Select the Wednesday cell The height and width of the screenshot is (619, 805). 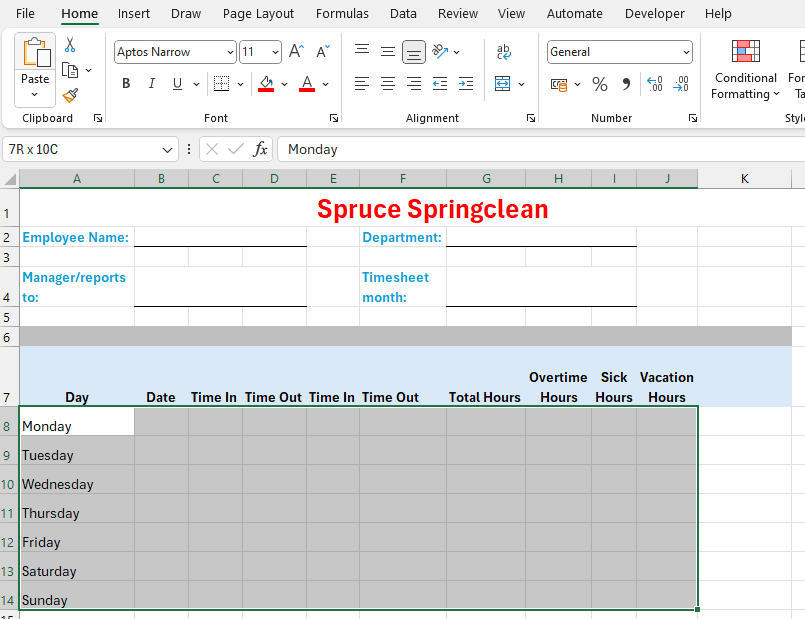(x=77, y=484)
